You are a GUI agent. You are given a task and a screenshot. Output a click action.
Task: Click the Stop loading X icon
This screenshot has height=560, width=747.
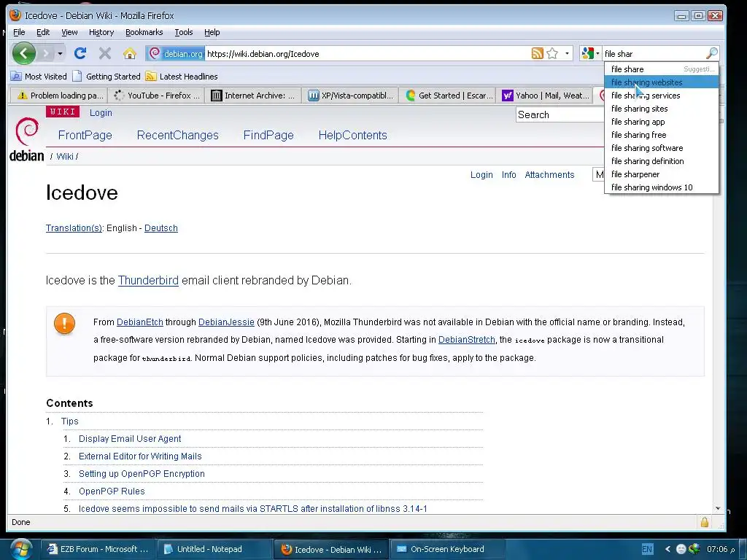point(105,53)
